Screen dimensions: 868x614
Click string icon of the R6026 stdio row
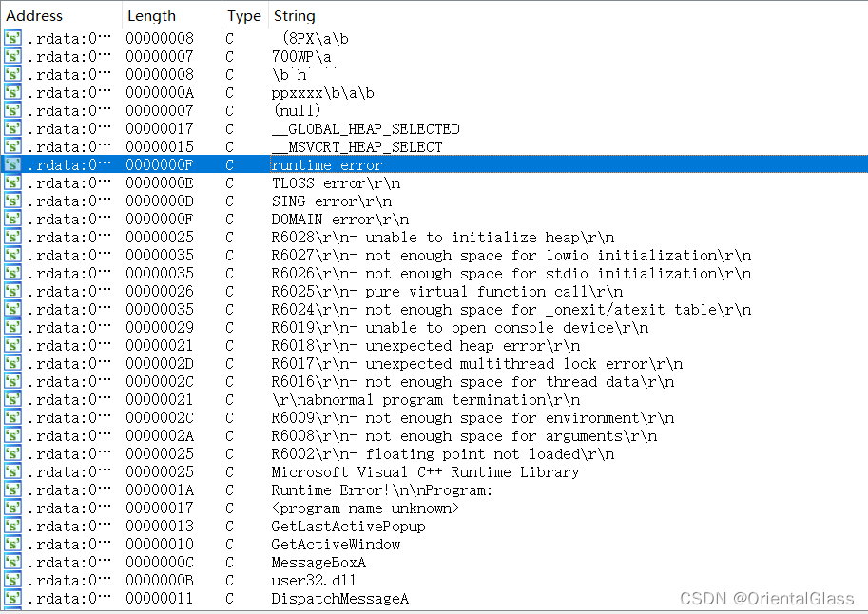coord(12,274)
